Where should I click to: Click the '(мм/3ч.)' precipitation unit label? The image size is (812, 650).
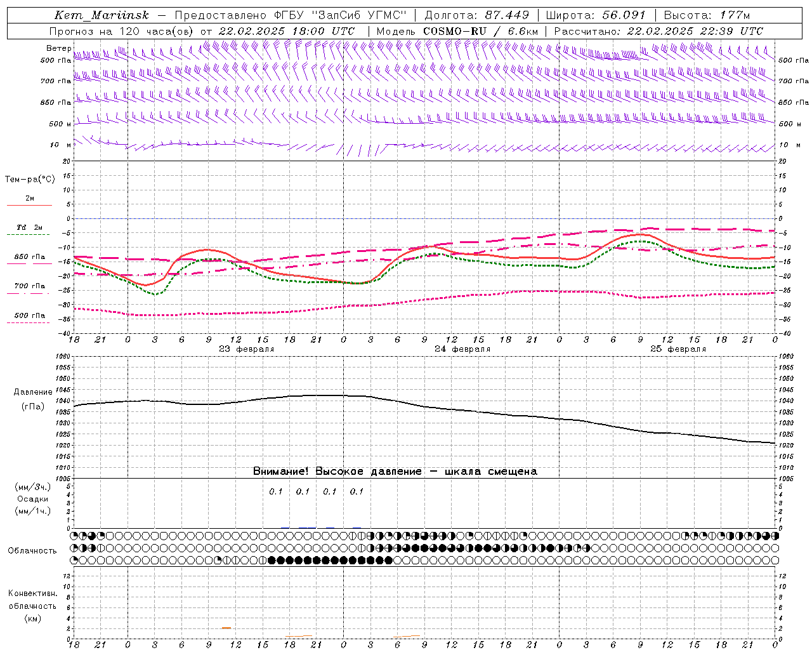[33, 487]
